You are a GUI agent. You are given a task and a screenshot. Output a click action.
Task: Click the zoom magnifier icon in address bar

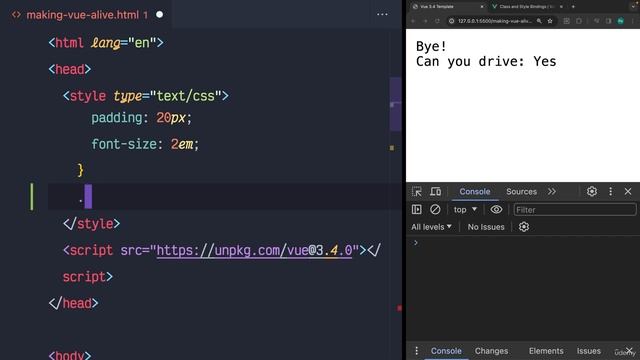tap(539, 21)
